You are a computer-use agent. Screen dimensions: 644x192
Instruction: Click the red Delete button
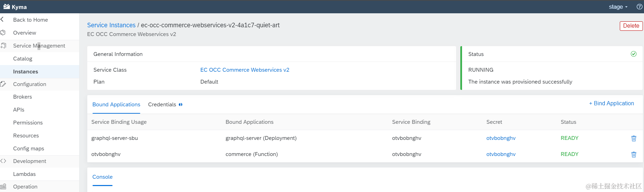pyautogui.click(x=631, y=26)
